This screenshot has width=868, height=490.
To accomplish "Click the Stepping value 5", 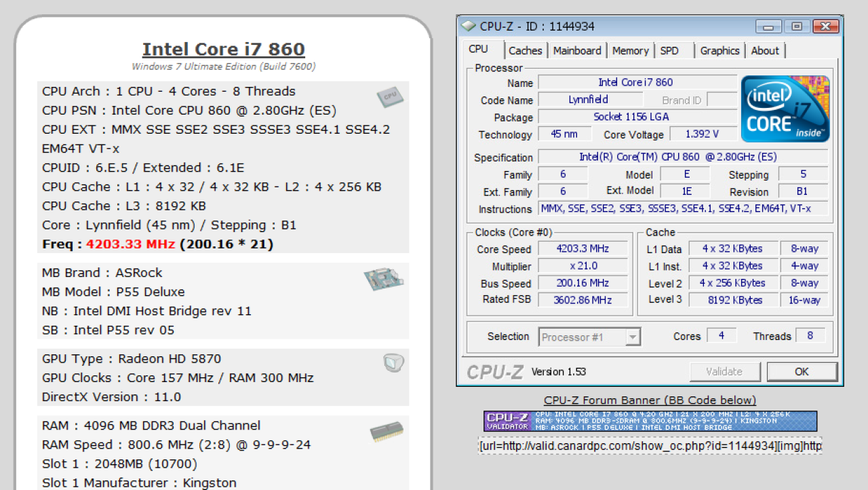I will [x=803, y=174].
